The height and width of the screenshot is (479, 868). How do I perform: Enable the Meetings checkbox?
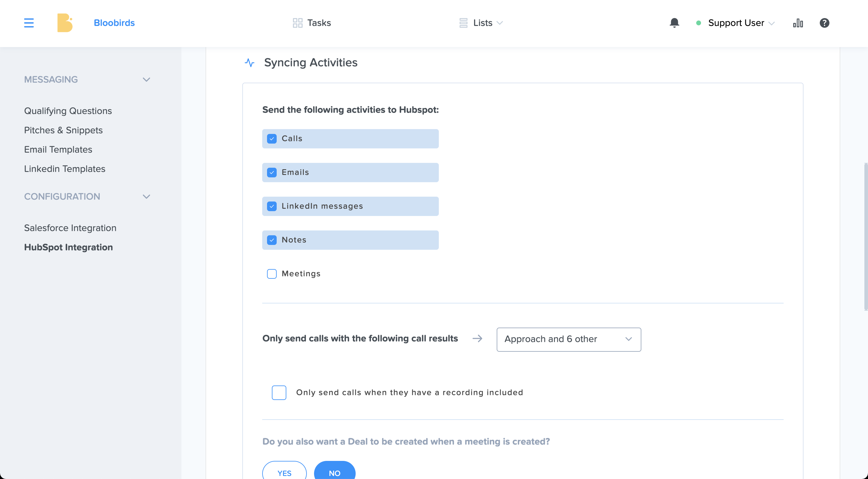pos(272,274)
